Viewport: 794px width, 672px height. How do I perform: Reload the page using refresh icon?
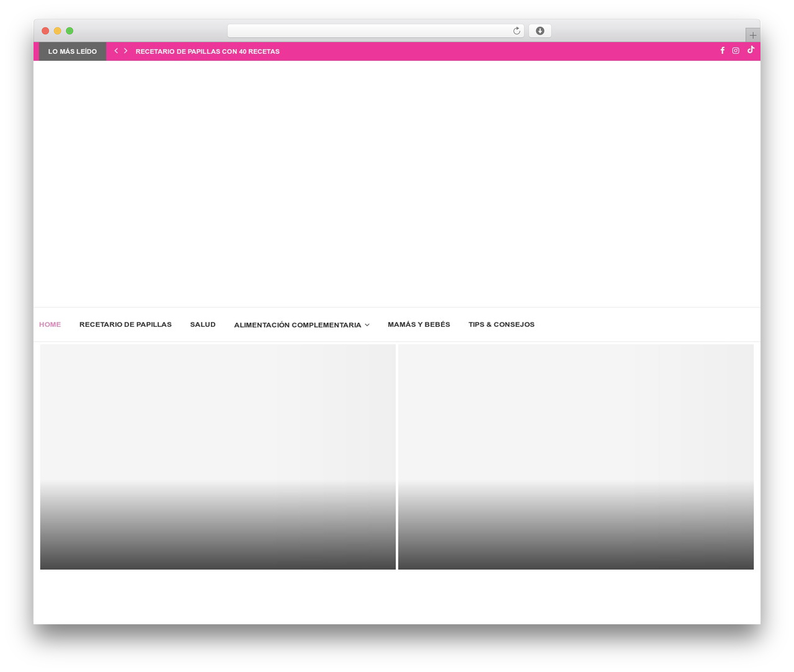tap(516, 31)
